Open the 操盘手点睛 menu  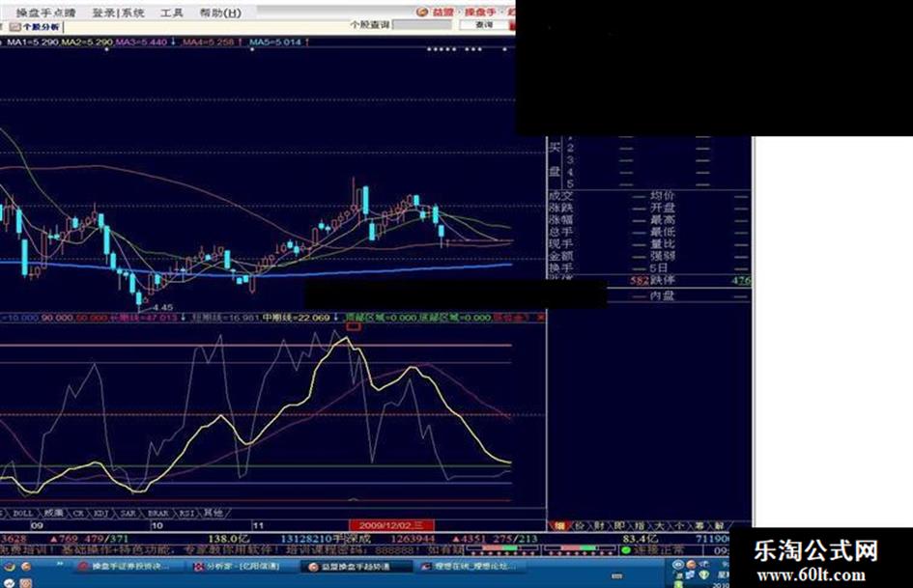pos(45,13)
